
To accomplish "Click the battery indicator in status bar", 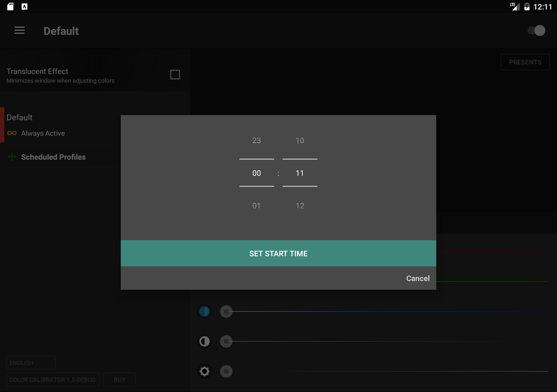I will pyautogui.click(x=527, y=7).
